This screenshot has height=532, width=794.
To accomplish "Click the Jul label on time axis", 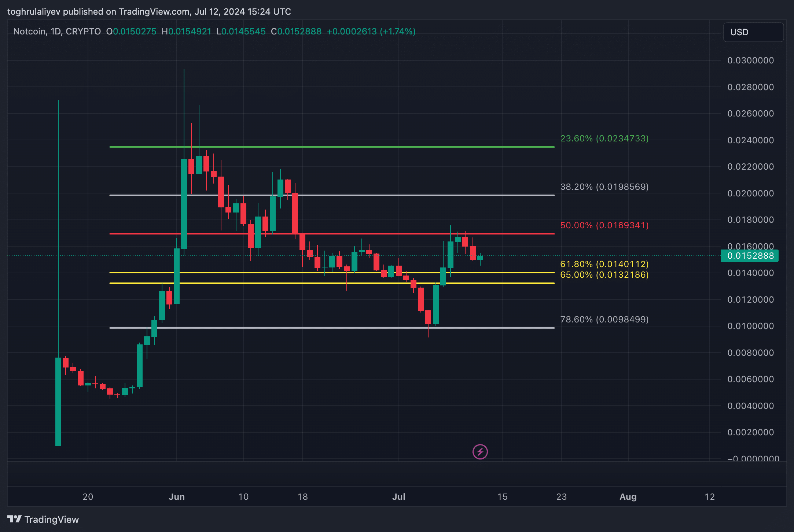I will point(399,497).
